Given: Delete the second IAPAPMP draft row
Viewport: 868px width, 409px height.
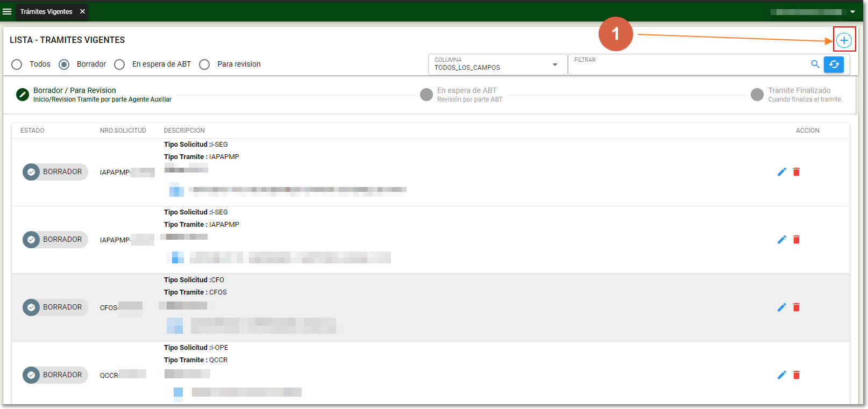Looking at the screenshot, I should coord(796,240).
